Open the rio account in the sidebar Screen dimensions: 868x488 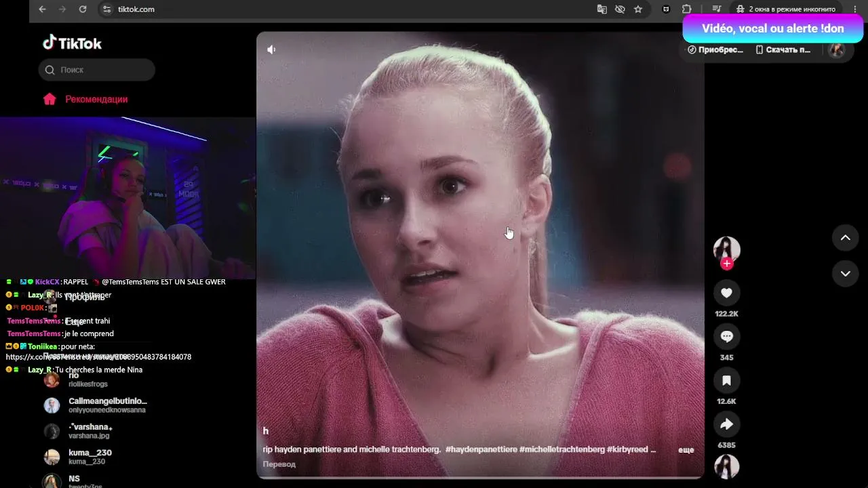tap(88, 380)
